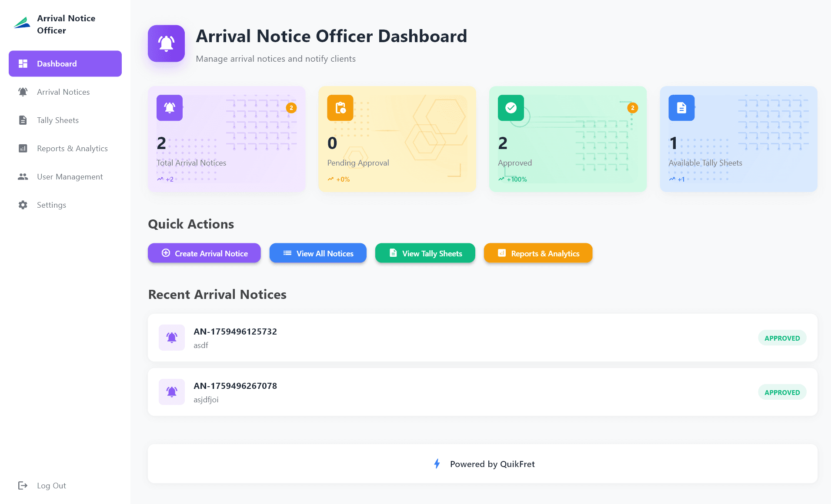Click the Reports & Analytics chart icon
The height and width of the screenshot is (504, 831).
pos(23,148)
